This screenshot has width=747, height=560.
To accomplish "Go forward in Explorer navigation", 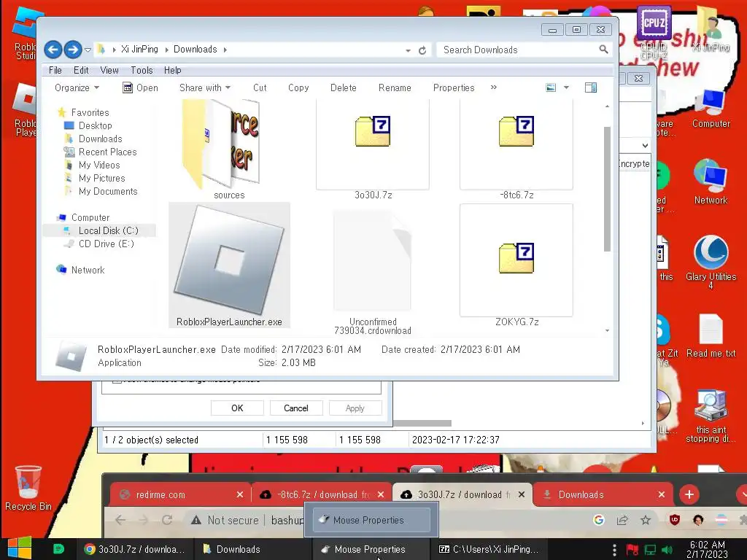I will 73,49.
